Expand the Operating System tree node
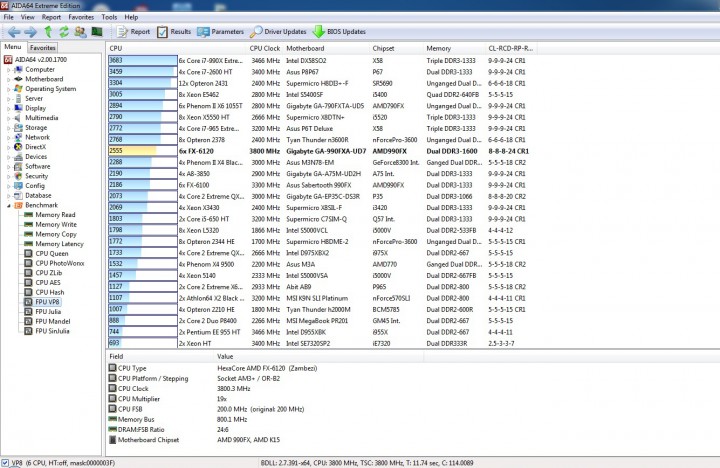720x468 pixels. click(x=8, y=89)
